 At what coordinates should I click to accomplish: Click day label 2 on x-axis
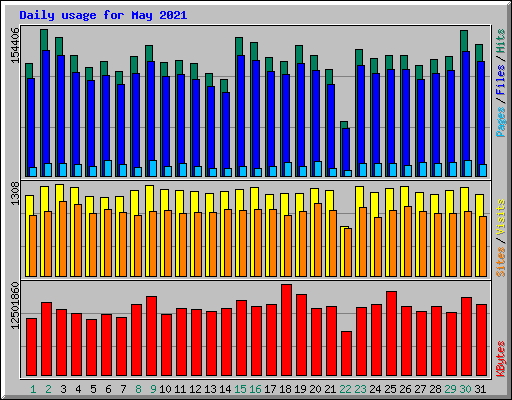pos(48,389)
